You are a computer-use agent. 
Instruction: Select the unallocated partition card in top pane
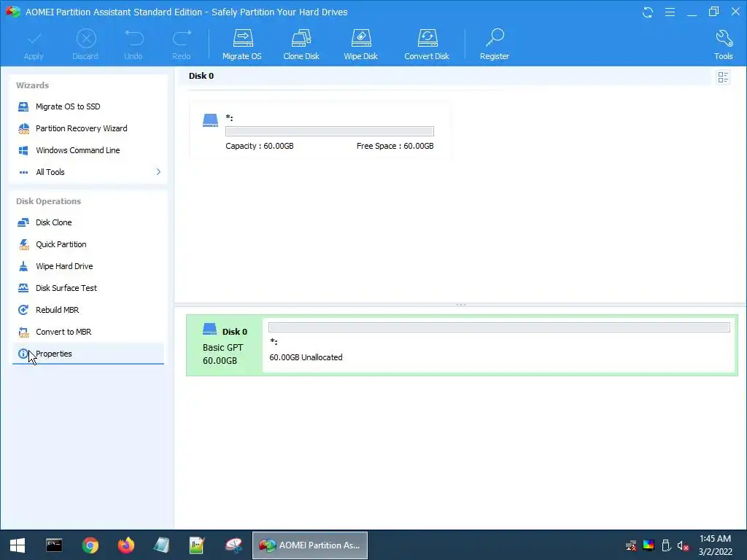(320, 130)
